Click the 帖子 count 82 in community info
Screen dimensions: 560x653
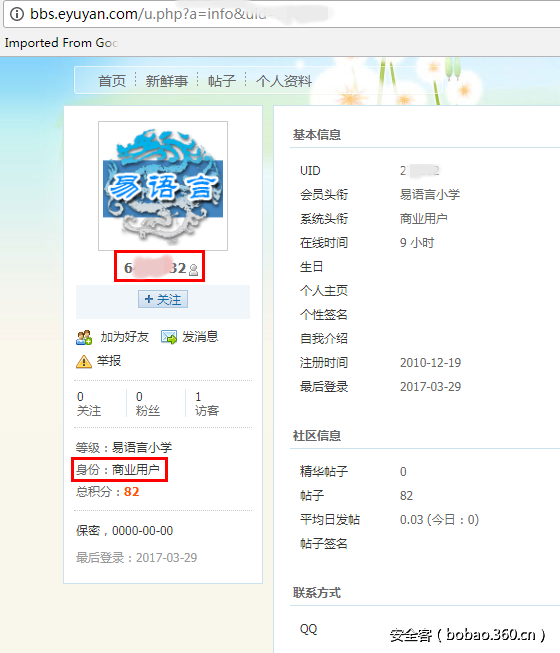click(x=406, y=496)
